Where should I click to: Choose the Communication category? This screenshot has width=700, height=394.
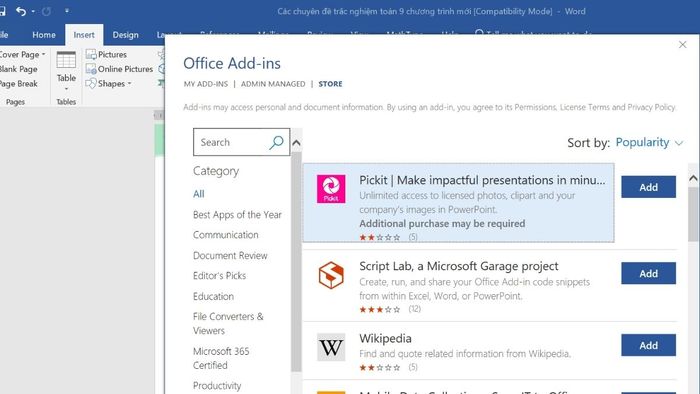(x=225, y=235)
